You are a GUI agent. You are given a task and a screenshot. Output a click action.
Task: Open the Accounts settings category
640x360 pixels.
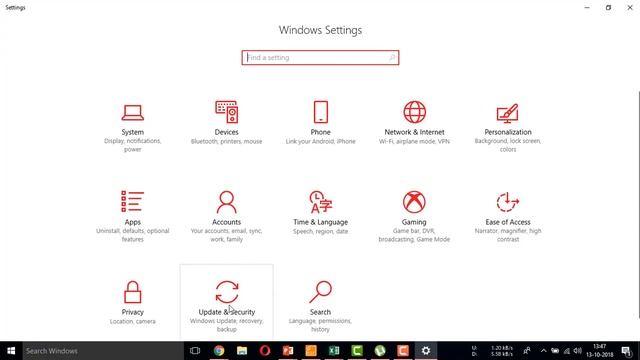tap(227, 217)
